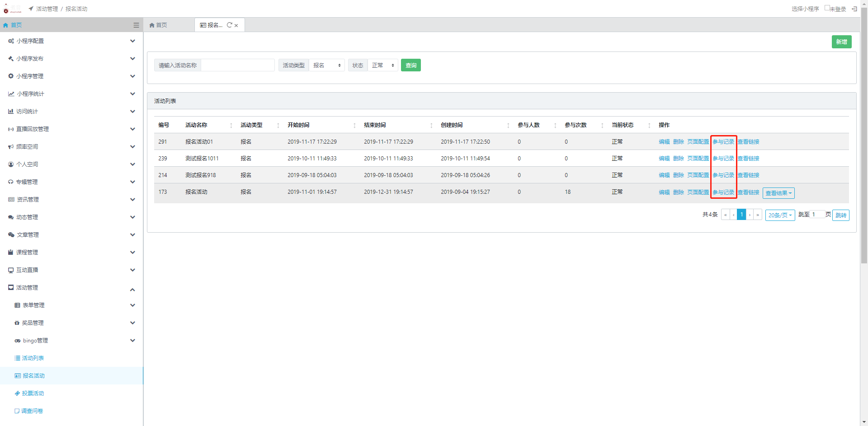Click the activity name search input field
This screenshot has width=868, height=426.
[x=237, y=66]
